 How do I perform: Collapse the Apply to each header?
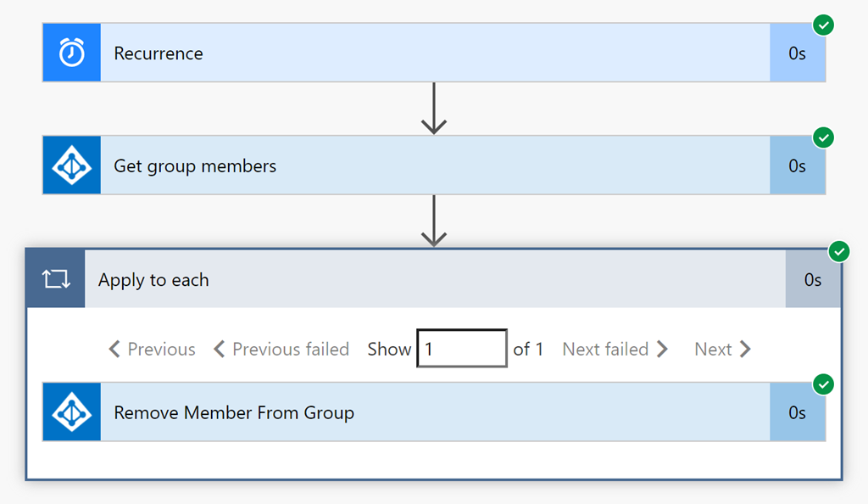click(x=424, y=279)
